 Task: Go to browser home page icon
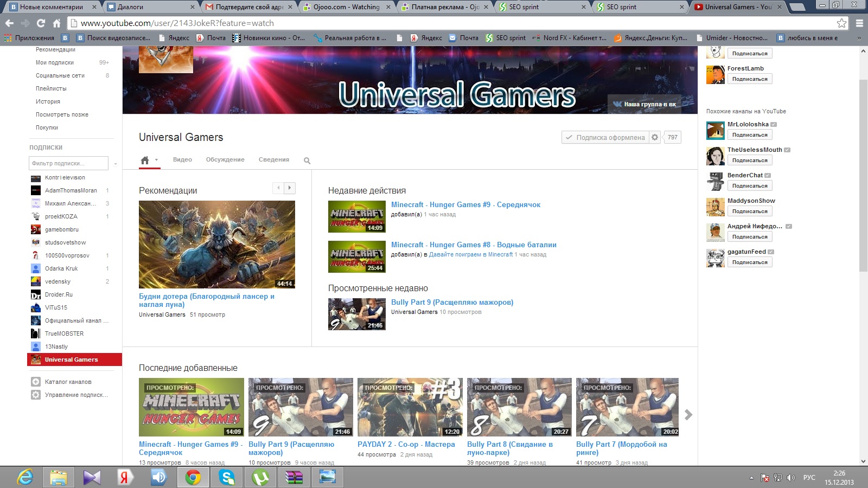[x=56, y=23]
